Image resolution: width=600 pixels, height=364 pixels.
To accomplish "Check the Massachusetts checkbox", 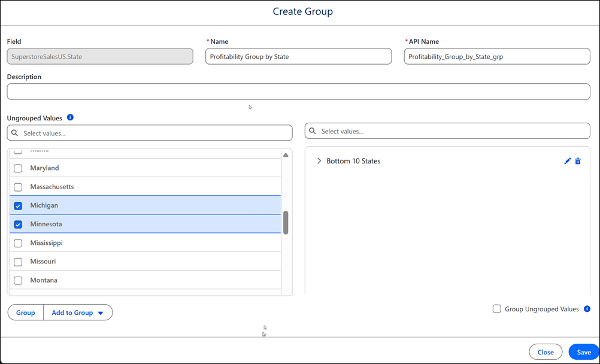I will pyautogui.click(x=18, y=187).
